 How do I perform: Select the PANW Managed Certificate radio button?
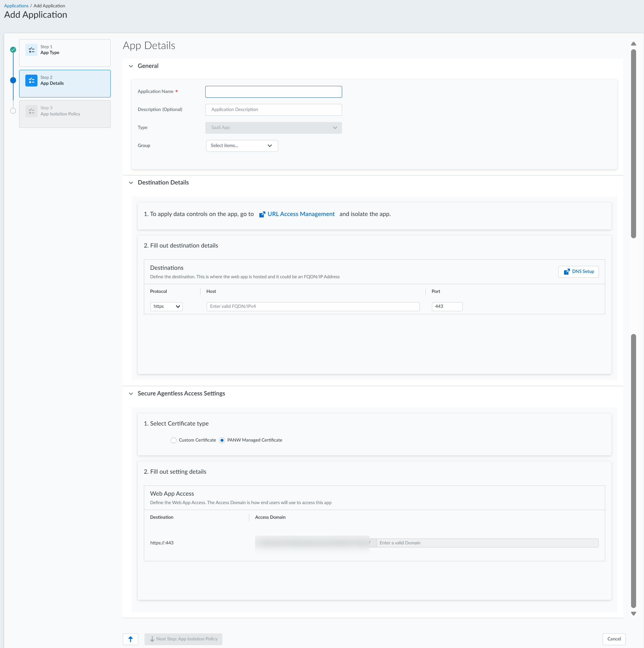[222, 440]
